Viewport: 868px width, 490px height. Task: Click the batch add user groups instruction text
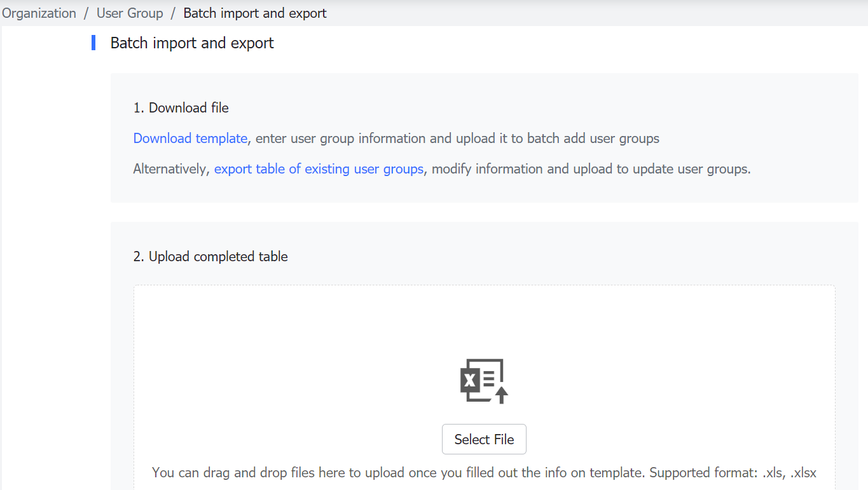click(455, 138)
